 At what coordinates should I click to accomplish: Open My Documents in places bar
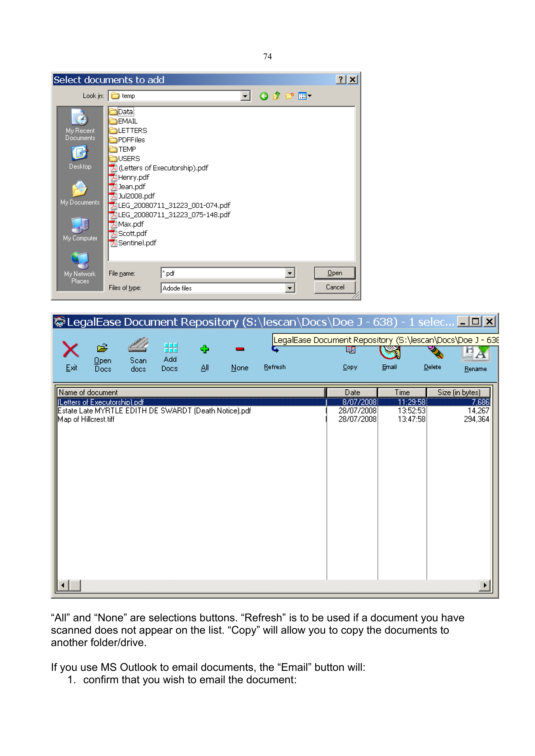coord(80,193)
